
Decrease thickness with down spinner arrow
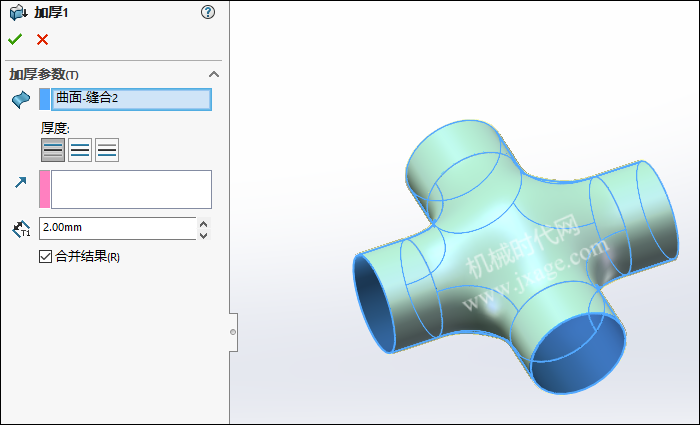(x=204, y=235)
